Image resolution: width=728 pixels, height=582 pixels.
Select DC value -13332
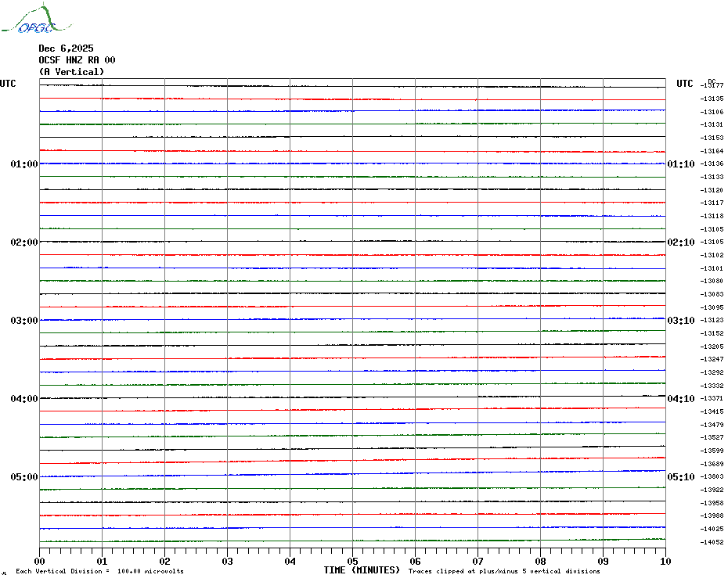point(712,386)
